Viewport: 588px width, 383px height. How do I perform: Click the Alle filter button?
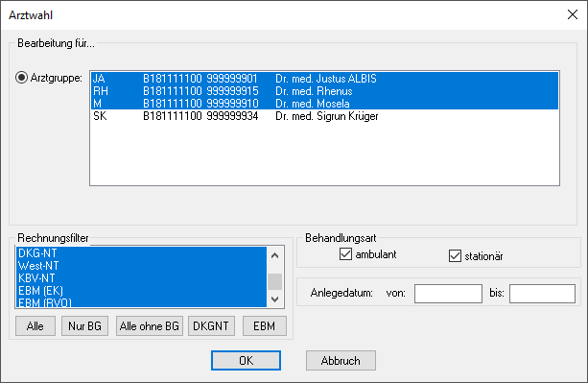click(35, 326)
